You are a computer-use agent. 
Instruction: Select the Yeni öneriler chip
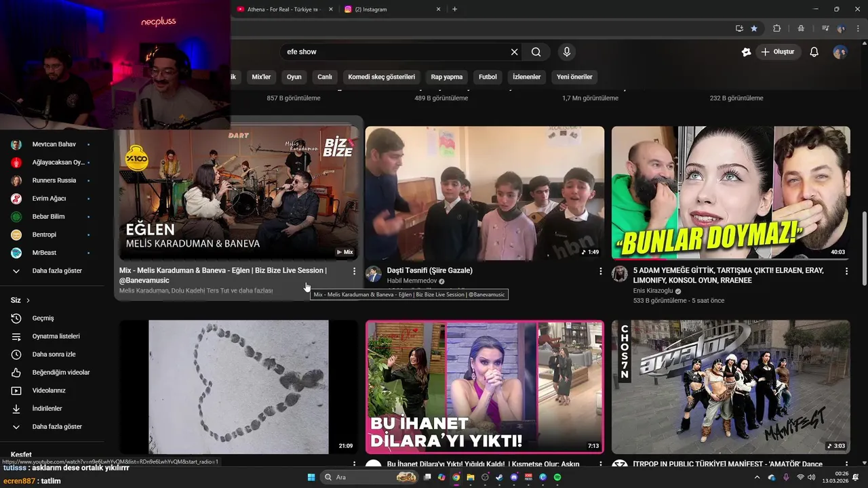pyautogui.click(x=574, y=77)
